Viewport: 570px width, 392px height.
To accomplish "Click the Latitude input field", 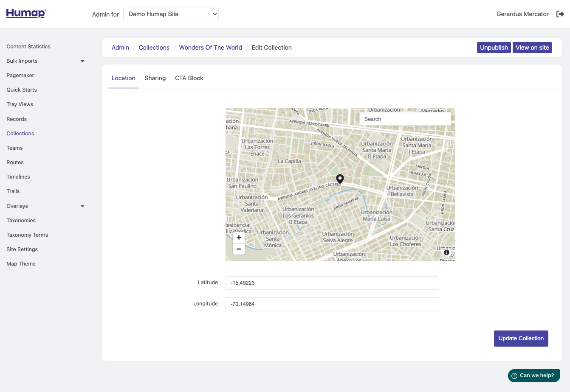I will [332, 283].
